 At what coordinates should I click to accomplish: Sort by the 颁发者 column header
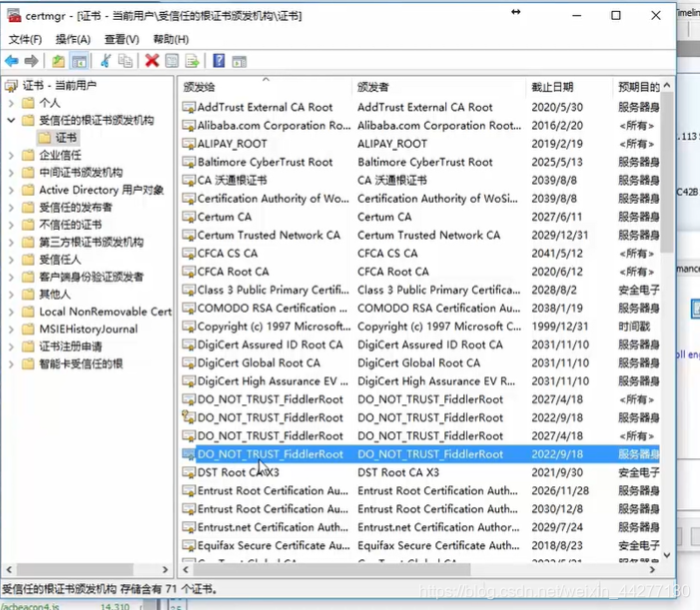(439, 87)
